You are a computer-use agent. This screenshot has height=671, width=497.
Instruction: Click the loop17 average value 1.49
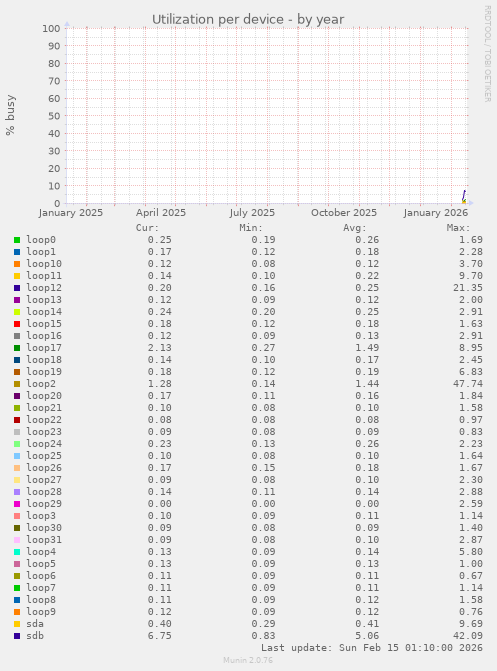(x=367, y=348)
